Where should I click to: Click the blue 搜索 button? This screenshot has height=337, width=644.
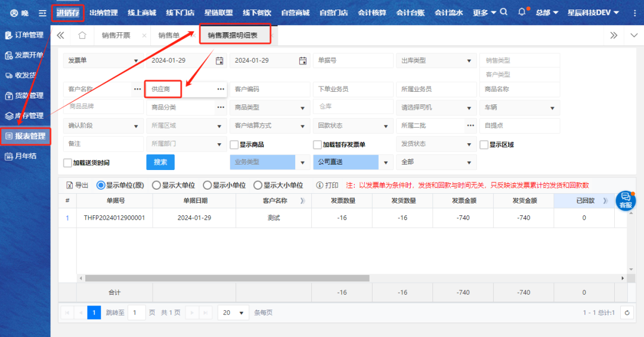160,162
